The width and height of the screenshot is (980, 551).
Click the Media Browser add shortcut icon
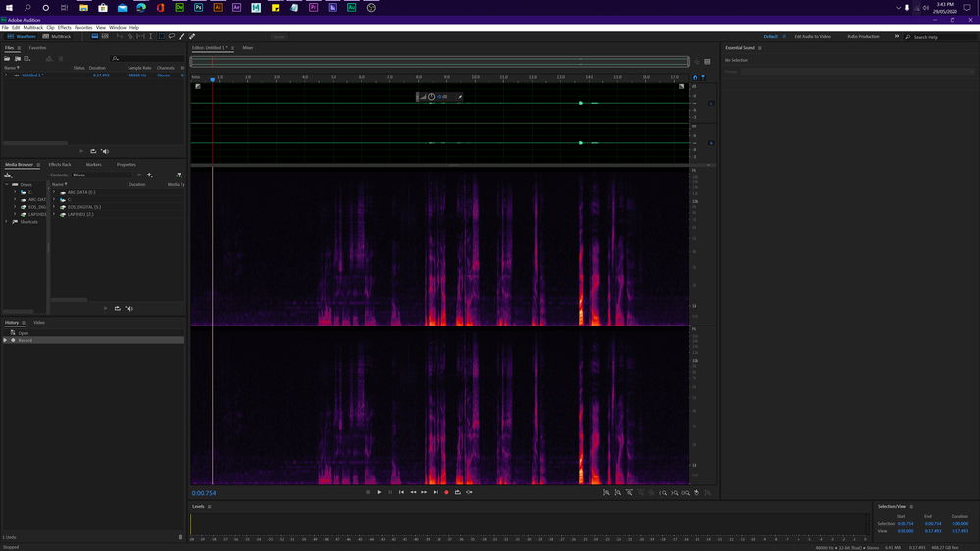[x=149, y=175]
